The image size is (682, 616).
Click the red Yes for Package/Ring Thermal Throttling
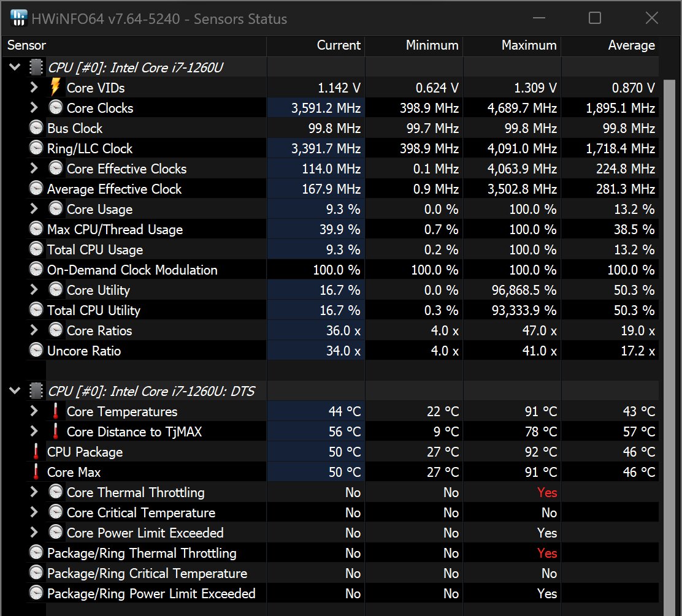pyautogui.click(x=546, y=553)
